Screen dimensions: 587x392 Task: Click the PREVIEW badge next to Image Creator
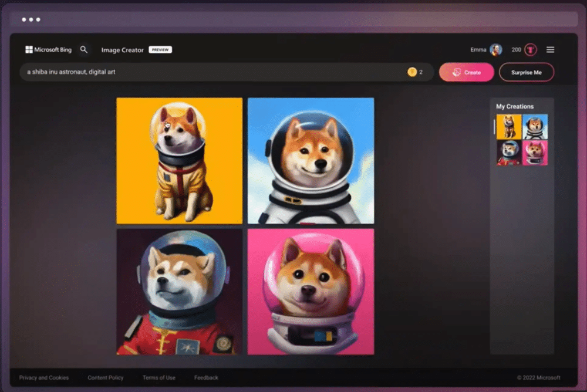[160, 50]
